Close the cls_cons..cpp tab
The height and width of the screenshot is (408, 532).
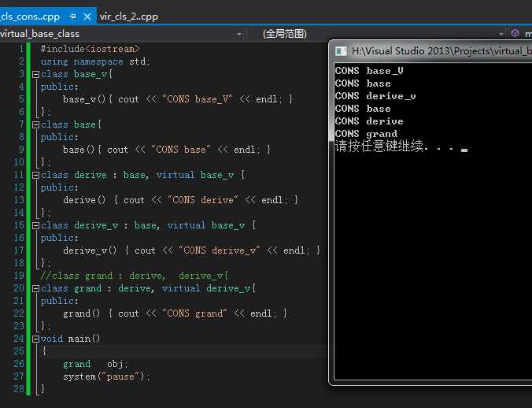coord(87,17)
